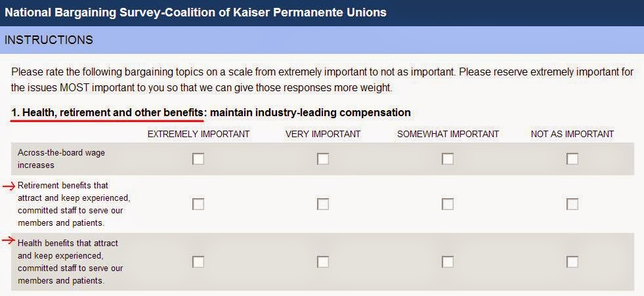The height and width of the screenshot is (296, 644).
Task: Mark Retirement benefits as Not As Important
Action: tap(572, 204)
